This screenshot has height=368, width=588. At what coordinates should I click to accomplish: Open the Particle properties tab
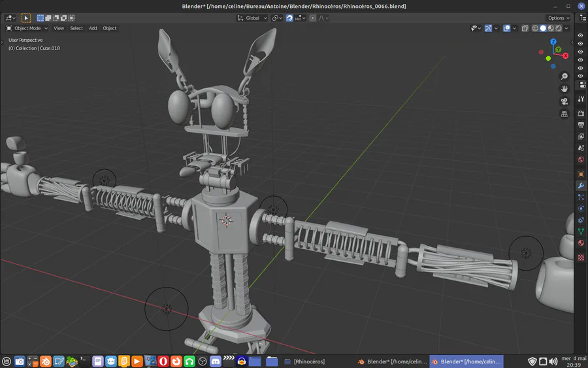[x=581, y=197]
